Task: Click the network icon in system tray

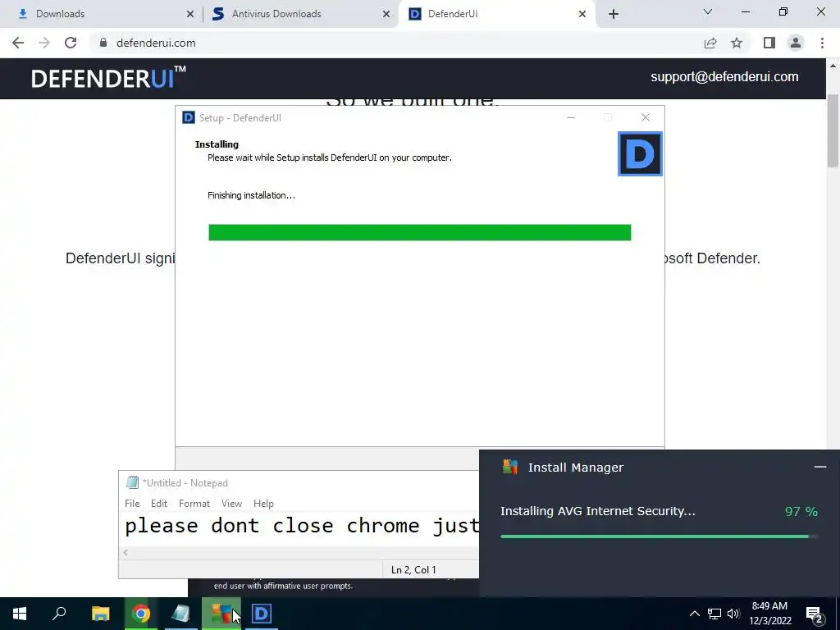Action: [x=714, y=614]
